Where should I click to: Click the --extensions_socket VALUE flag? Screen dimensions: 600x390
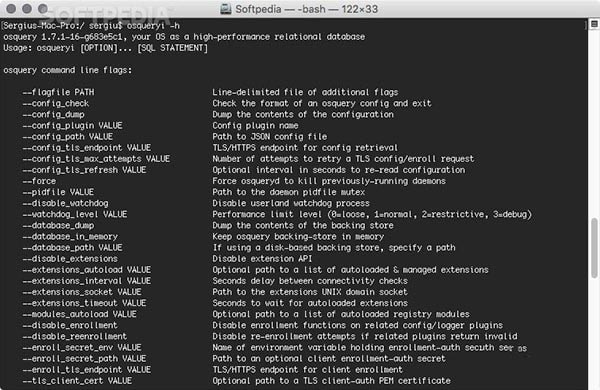82,292
